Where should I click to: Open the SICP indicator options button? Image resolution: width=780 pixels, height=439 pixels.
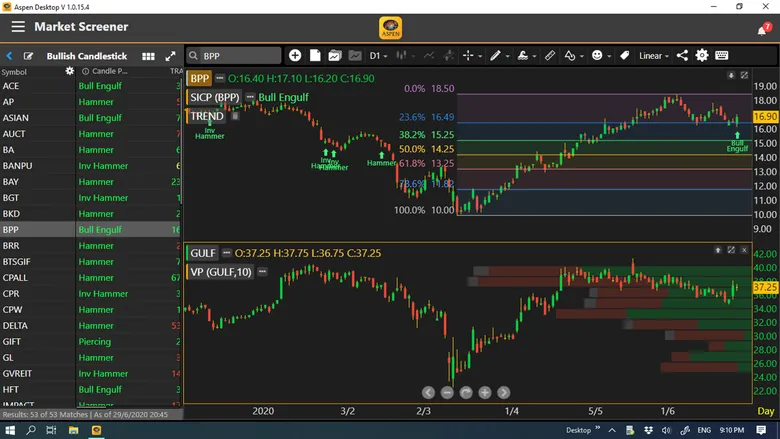[x=250, y=97]
